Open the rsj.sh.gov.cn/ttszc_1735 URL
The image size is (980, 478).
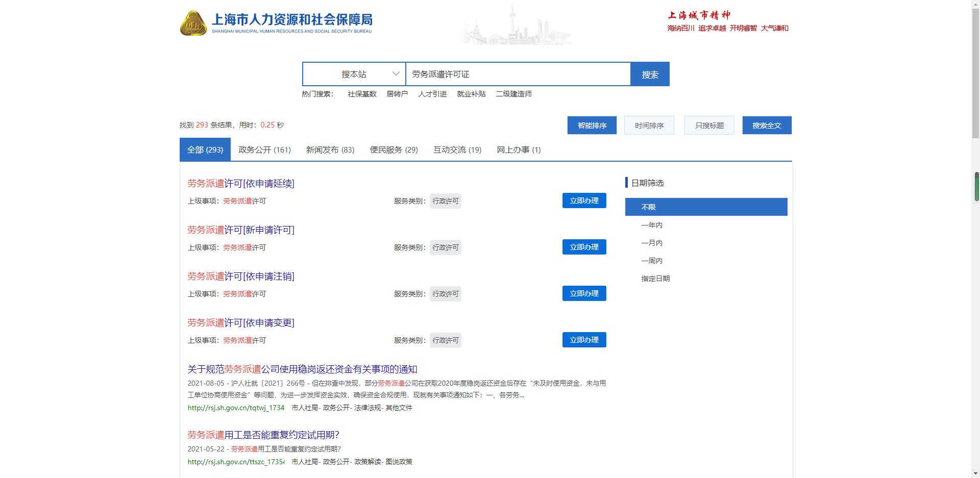(236, 462)
